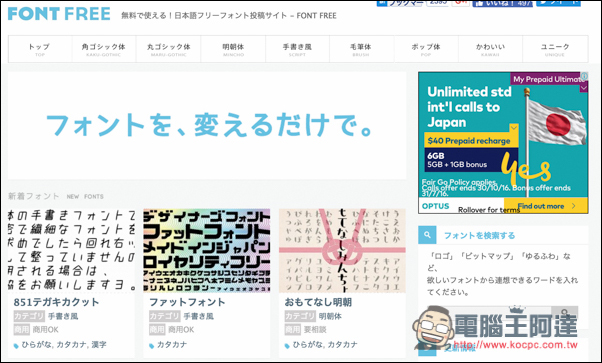Select the 丸ゴシック体 navigation item
The image size is (602, 363).
tap(169, 49)
